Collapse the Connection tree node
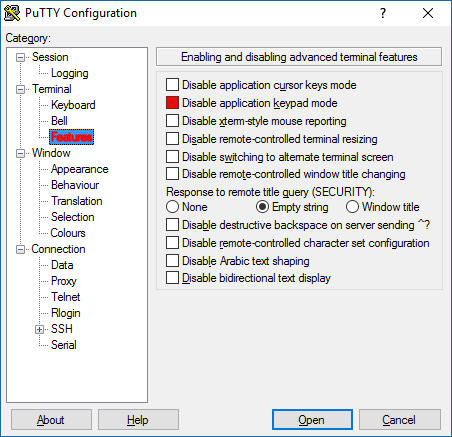The height and width of the screenshot is (437, 452). 20,250
